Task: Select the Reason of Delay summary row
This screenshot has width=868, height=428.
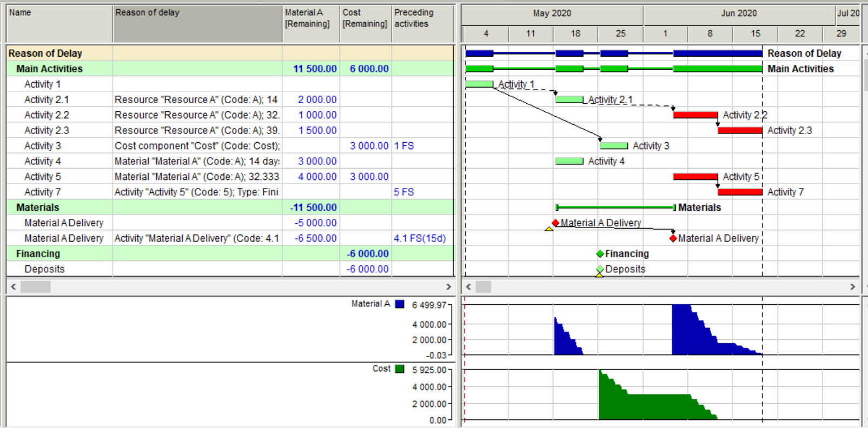Action: 230,54
